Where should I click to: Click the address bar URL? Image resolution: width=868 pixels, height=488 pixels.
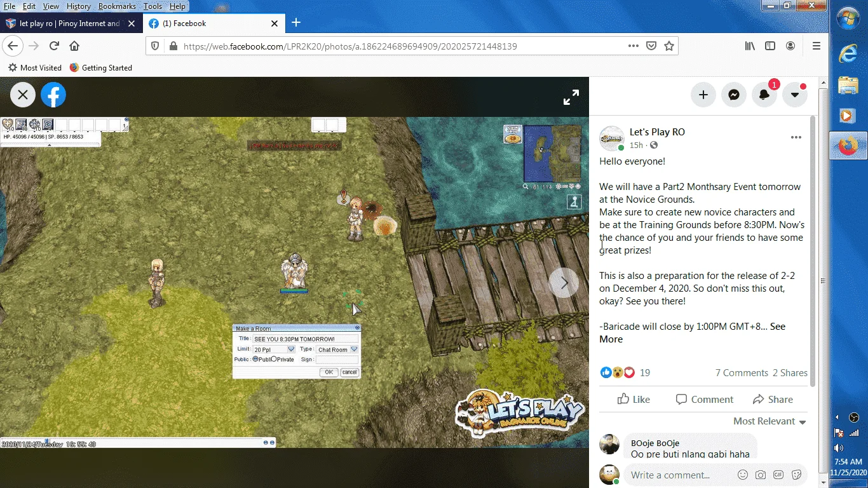click(350, 46)
